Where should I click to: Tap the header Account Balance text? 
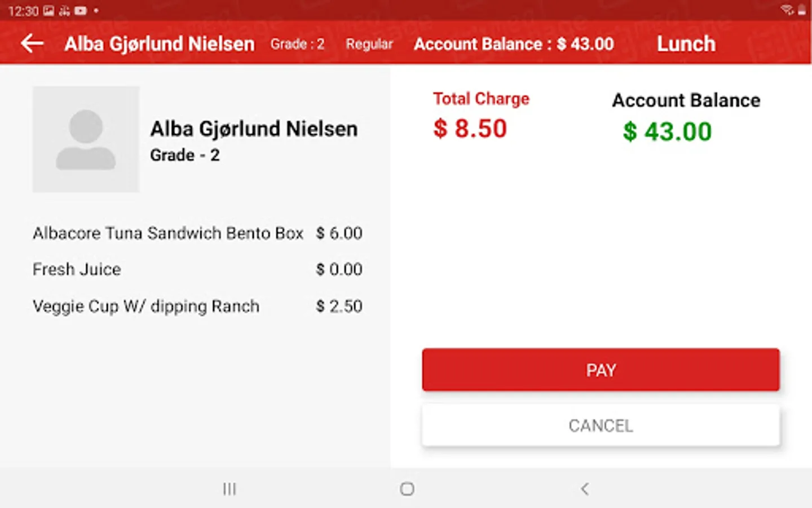pos(513,44)
